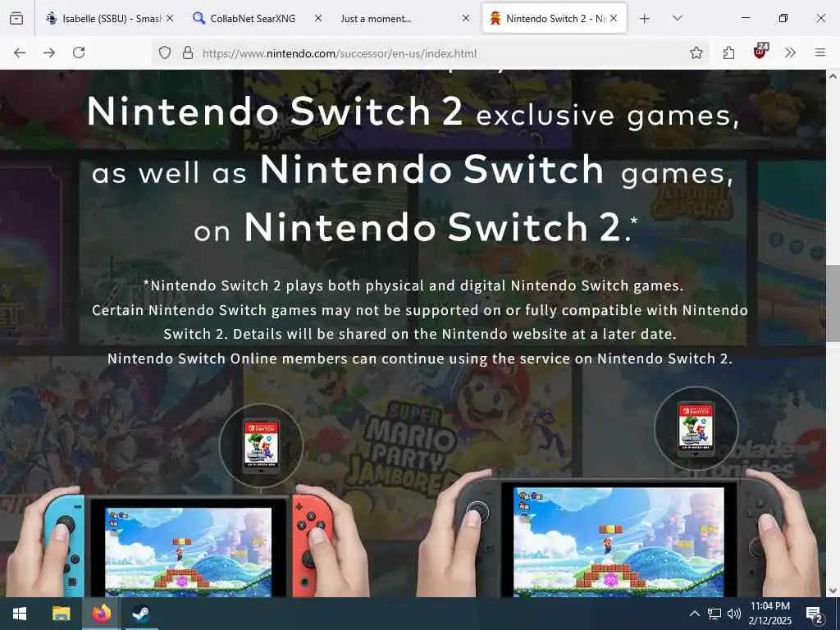Click the Firefox View icon
The height and width of the screenshot is (630, 840).
click(16, 18)
